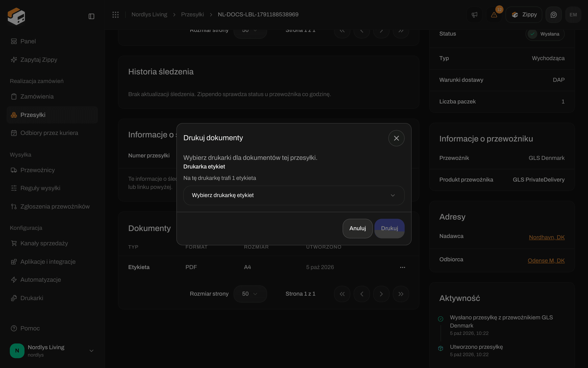588x368 pixels.
Task: Open Odense M, DK recipient address link
Action: click(x=546, y=261)
